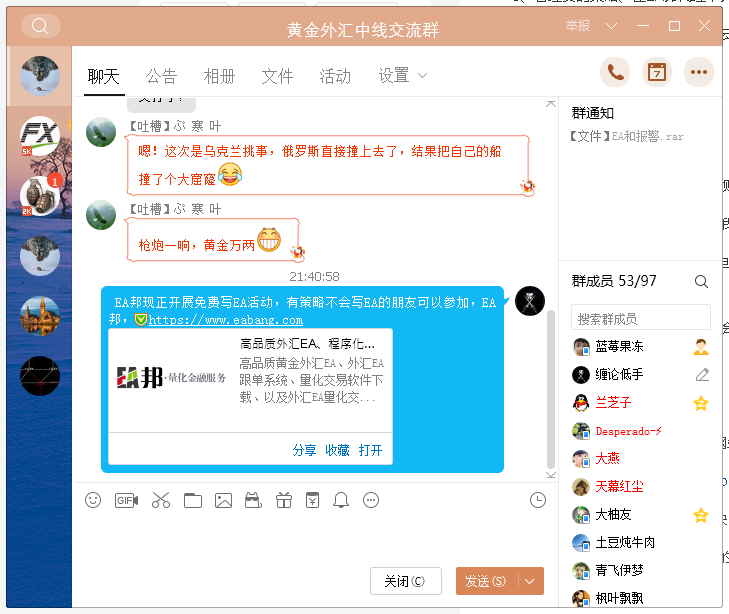Viewport: 729px width, 614px height.
Task: Open the game controller icon
Action: pos(253,500)
